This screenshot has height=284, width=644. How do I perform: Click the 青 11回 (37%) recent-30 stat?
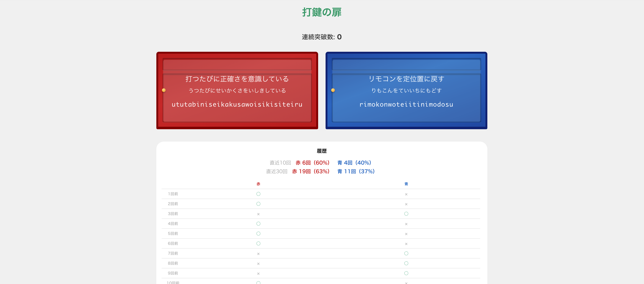[x=356, y=172]
